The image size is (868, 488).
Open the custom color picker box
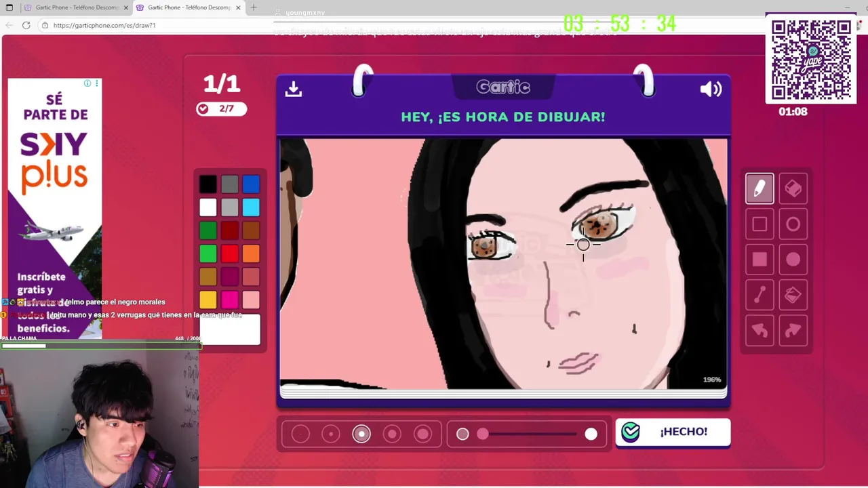[x=230, y=329]
